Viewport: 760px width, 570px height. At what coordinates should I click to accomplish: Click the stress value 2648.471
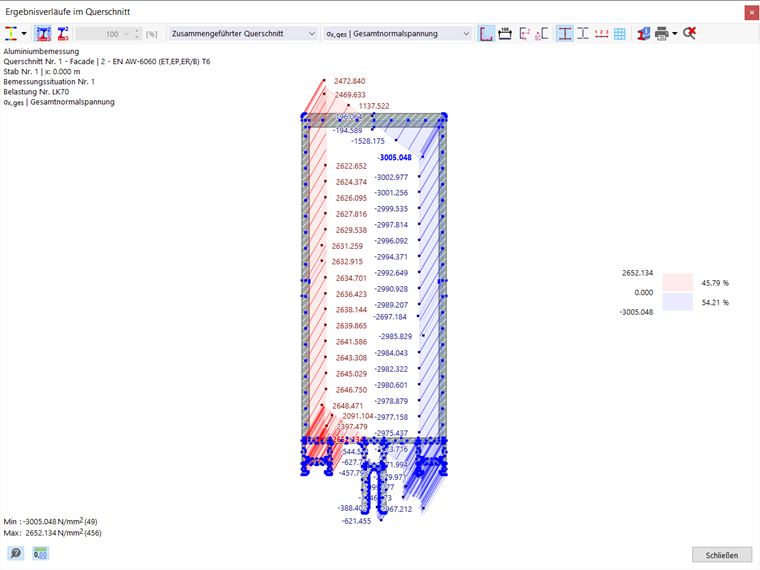coord(348,406)
